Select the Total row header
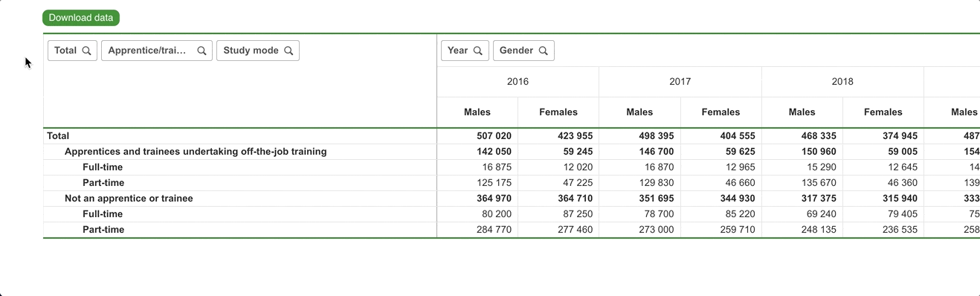Viewport: 980px width, 296px height. pos(58,136)
